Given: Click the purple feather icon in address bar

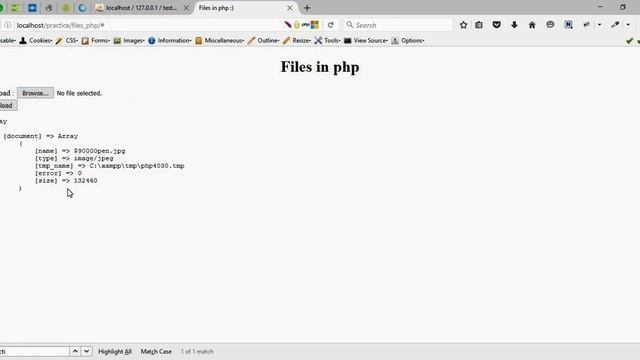Looking at the screenshot, I should [288, 25].
